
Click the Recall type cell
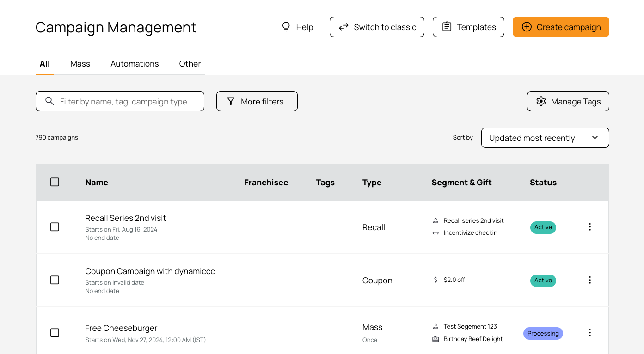[x=374, y=227]
